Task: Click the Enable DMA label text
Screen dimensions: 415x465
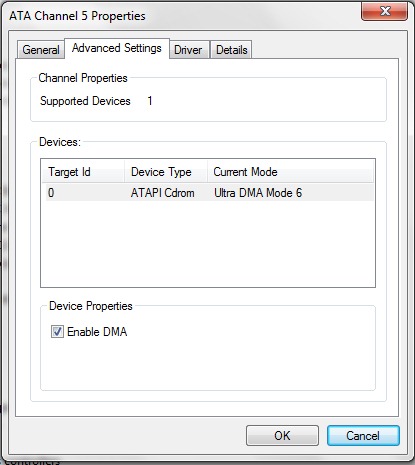Action: tap(97, 332)
